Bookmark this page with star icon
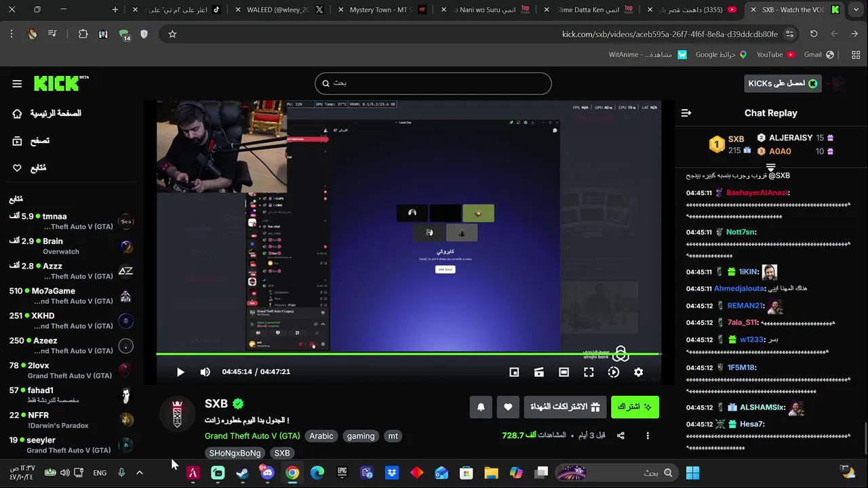868x488 pixels. [x=172, y=34]
